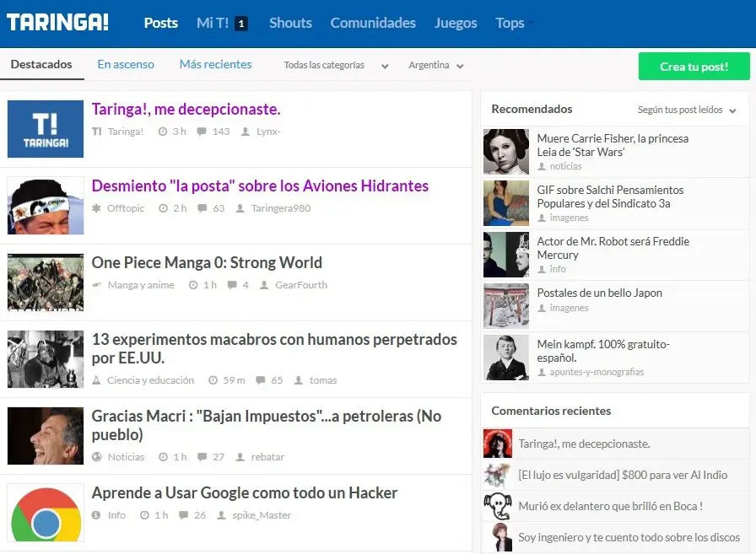
Task: Open One Piece Manga 0: Strong World
Action: 207,262
